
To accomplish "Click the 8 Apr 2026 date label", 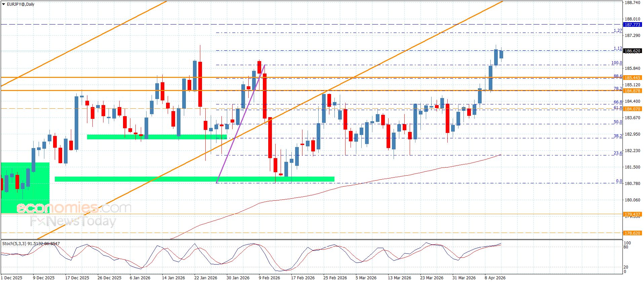I will click(495, 278).
